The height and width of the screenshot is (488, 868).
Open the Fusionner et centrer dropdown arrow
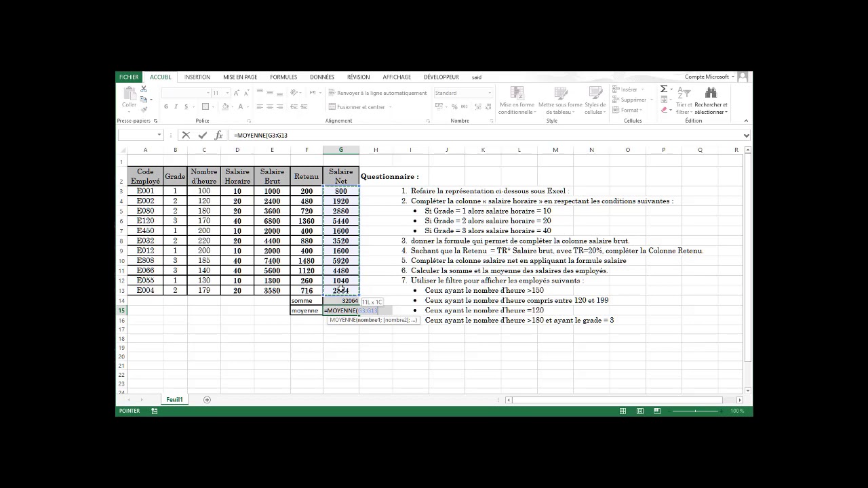tap(391, 107)
